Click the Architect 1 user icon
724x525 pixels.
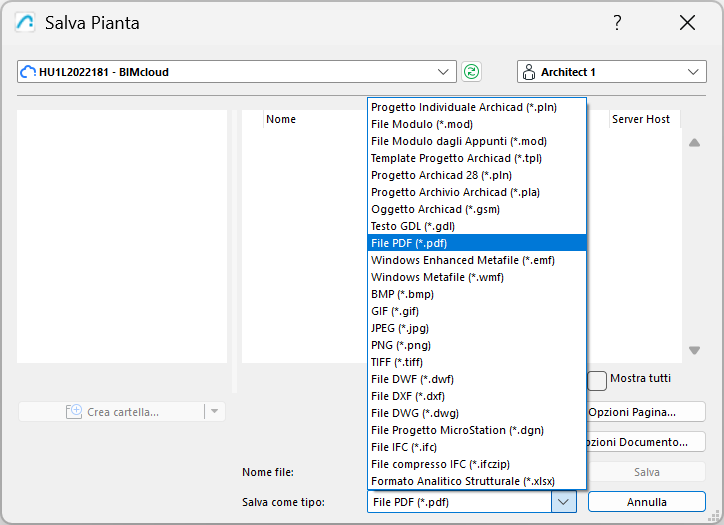pos(529,72)
